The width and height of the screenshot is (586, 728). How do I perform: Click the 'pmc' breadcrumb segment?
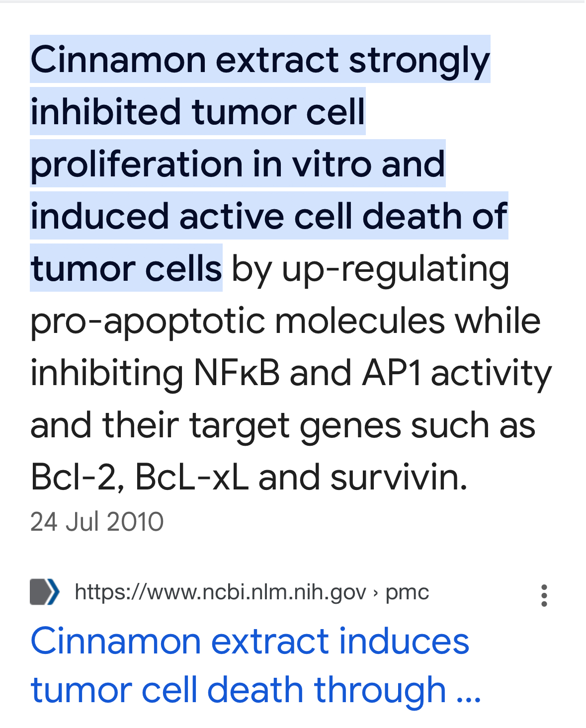[x=407, y=593]
